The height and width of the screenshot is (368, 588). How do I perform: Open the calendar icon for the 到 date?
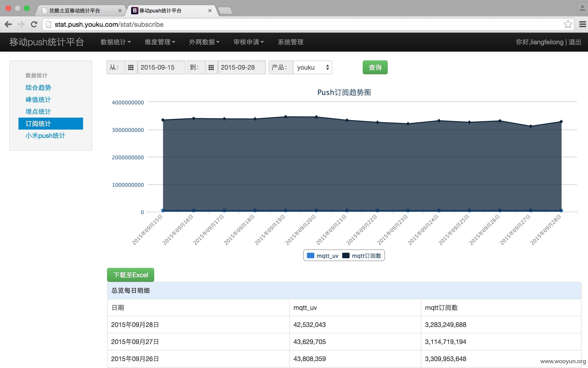tap(211, 67)
